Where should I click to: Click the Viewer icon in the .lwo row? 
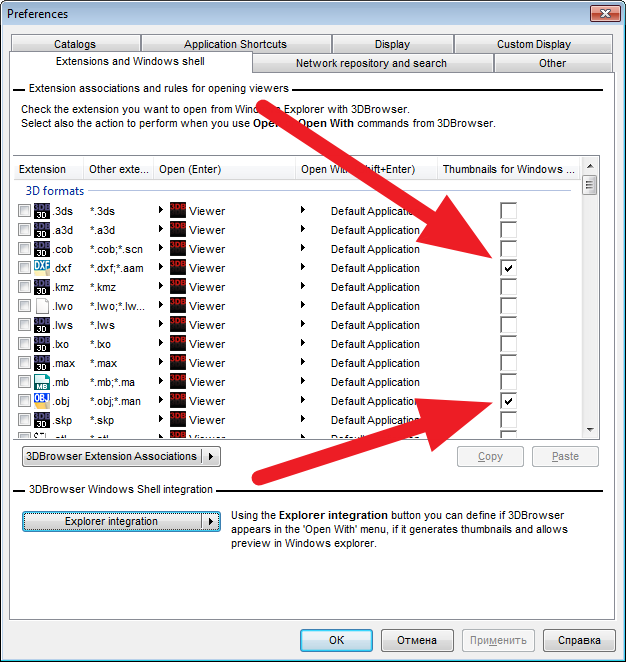point(178,305)
